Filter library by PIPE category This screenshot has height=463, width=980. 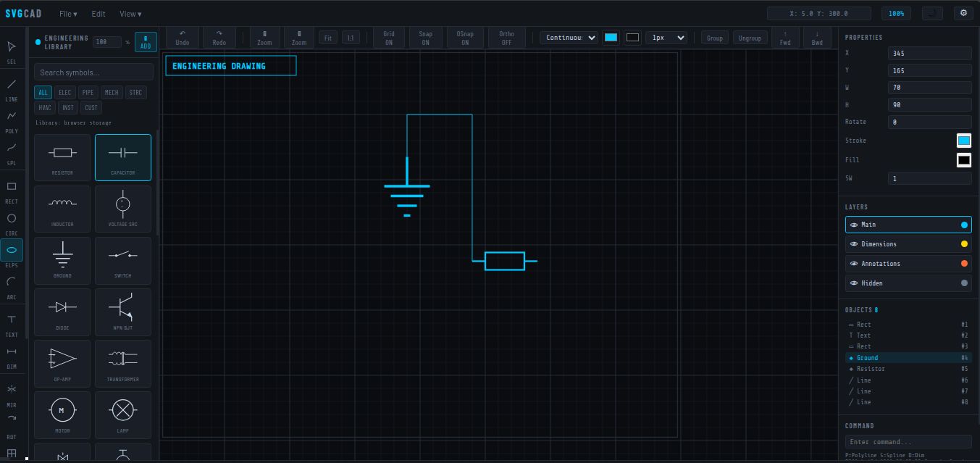coord(88,93)
